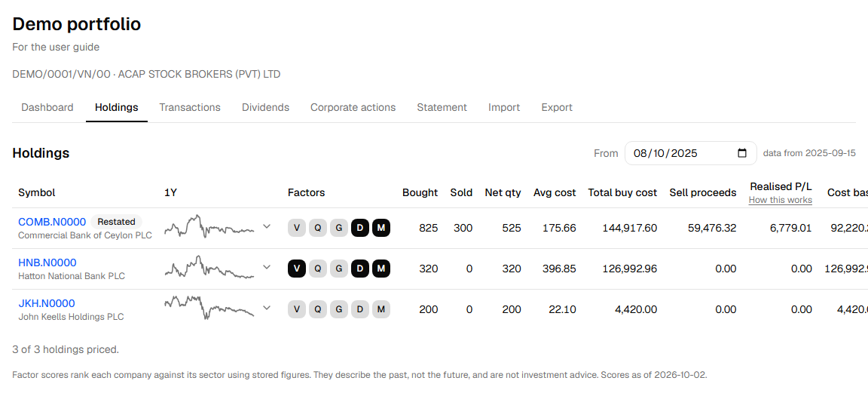Click the Q factor badge for COMB.N0000
868x393 pixels.
click(318, 228)
